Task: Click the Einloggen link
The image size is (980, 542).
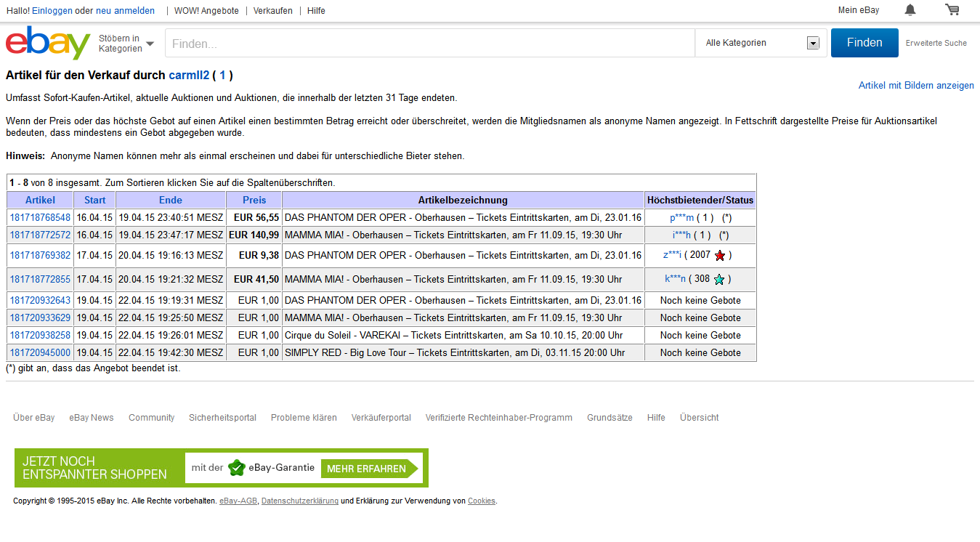Action: click(52, 11)
